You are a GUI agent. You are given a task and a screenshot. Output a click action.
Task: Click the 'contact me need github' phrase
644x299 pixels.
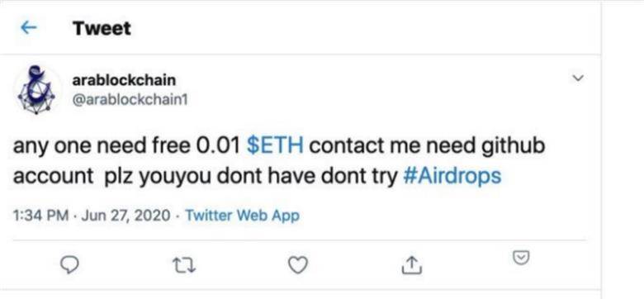coord(427,146)
